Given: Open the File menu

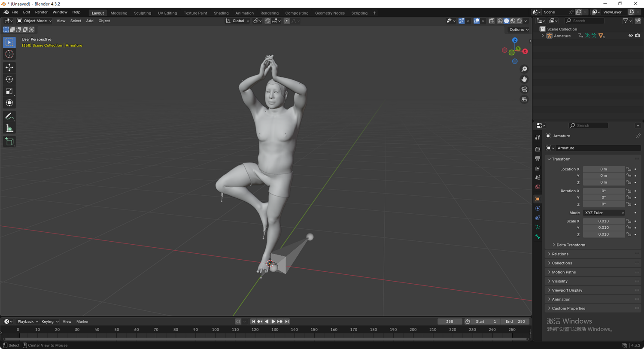Looking at the screenshot, I should click(x=15, y=12).
